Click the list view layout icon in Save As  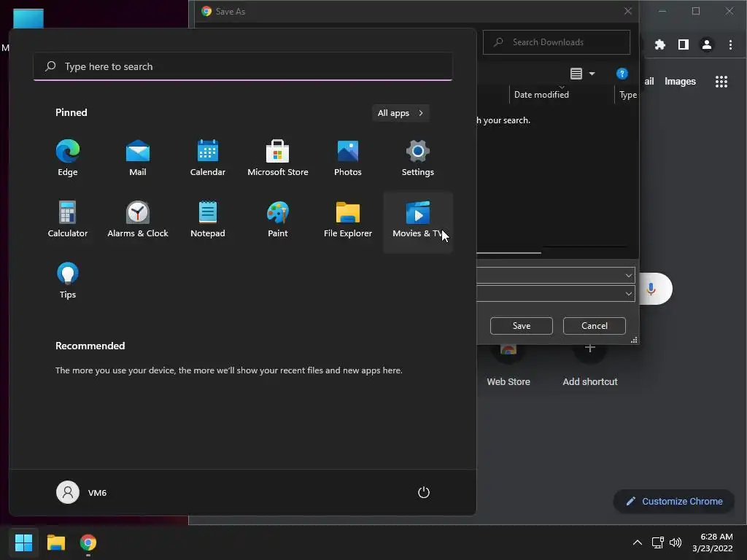click(576, 74)
